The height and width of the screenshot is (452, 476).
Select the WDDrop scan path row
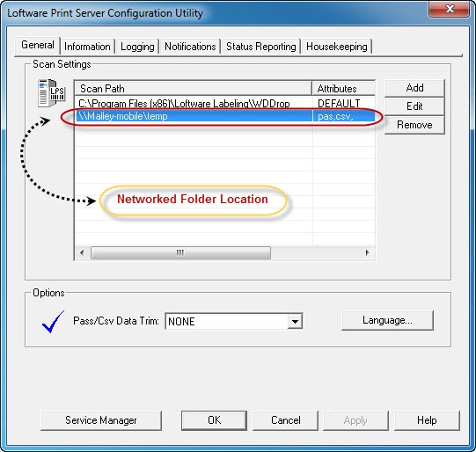point(224,104)
